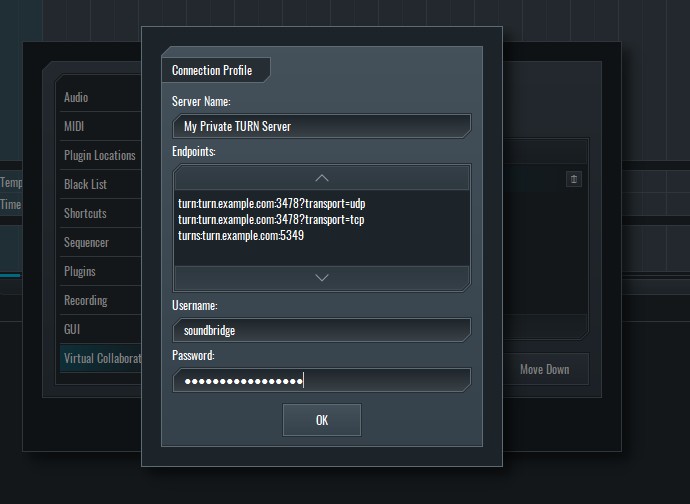This screenshot has width=690, height=504.
Task: Open the Audio preferences tab
Action: pos(100,97)
